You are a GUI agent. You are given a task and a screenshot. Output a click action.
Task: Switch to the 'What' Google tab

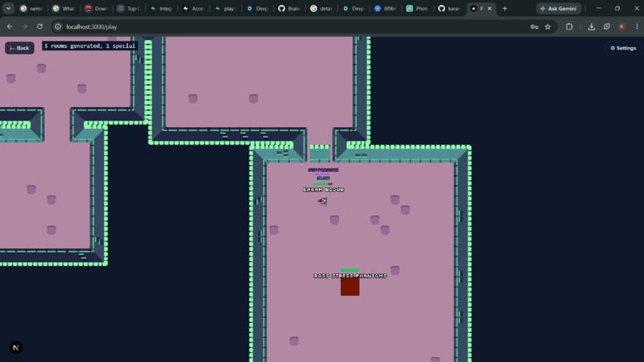(64, 8)
